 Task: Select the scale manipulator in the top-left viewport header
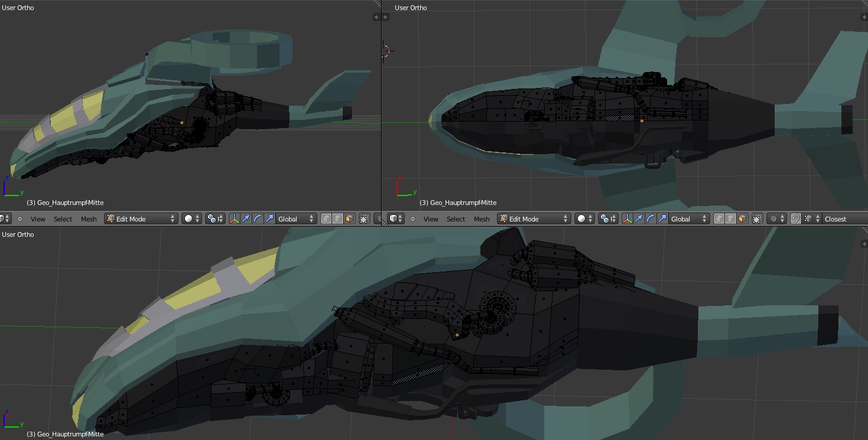pyautogui.click(x=269, y=219)
